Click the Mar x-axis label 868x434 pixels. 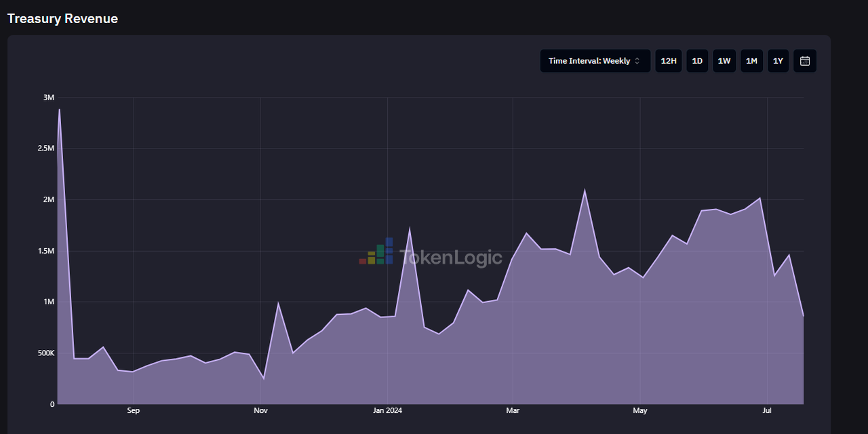[x=513, y=410]
